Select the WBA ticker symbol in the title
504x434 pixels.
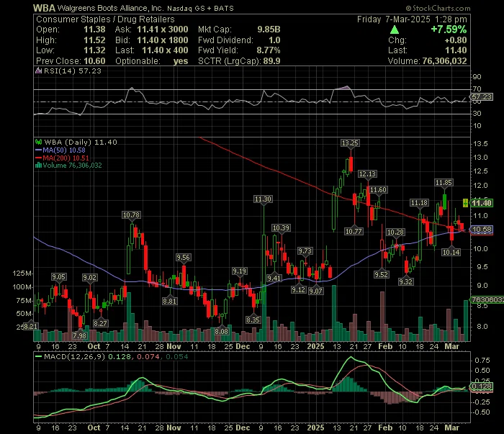click(x=45, y=8)
